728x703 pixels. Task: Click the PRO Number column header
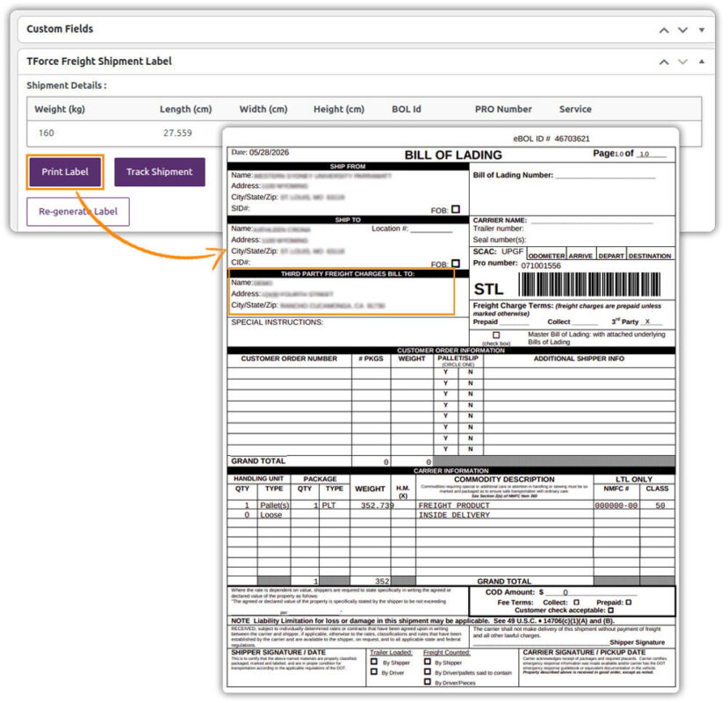(503, 109)
